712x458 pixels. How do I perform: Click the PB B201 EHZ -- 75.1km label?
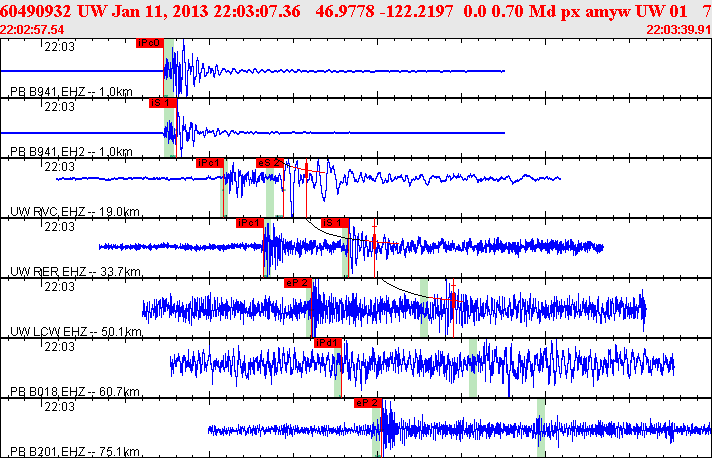(74, 452)
